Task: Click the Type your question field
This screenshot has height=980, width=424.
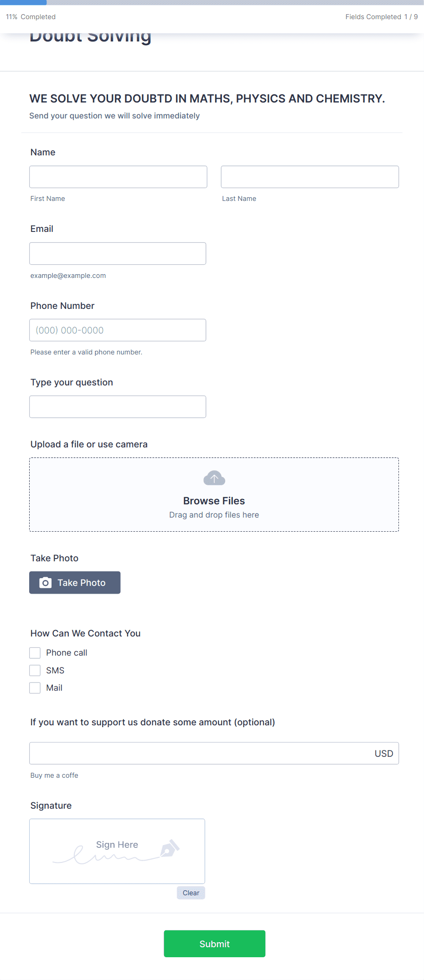Action: [x=117, y=406]
